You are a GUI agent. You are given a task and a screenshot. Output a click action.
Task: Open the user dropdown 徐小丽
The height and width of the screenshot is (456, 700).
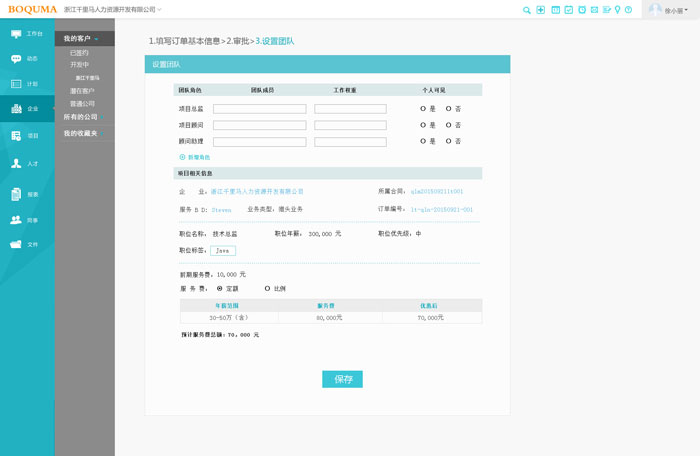point(669,10)
